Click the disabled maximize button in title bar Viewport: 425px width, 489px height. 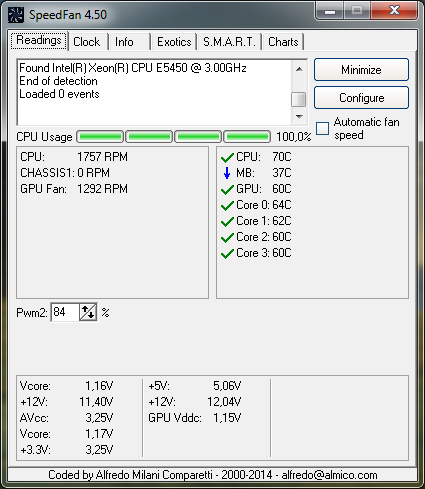[357, 10]
